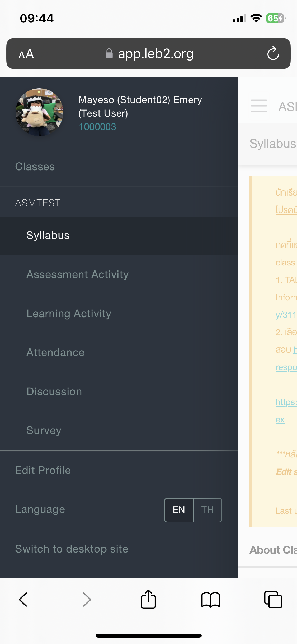This screenshot has height=644, width=297.
Task: Switch language to TH
Action: coord(208,510)
